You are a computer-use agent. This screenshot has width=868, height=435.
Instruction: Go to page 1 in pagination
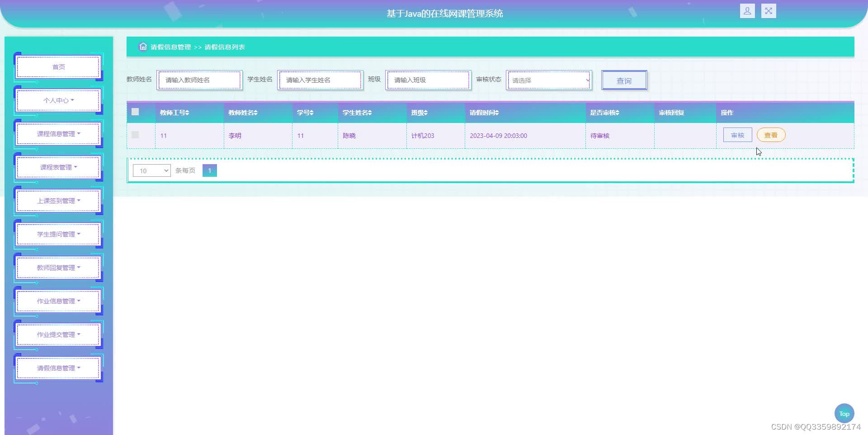pyautogui.click(x=210, y=170)
